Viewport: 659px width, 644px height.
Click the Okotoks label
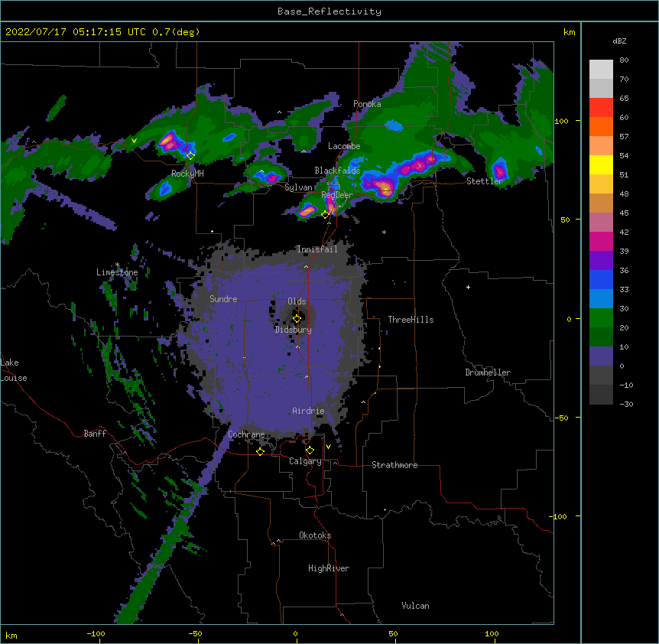[x=315, y=535]
